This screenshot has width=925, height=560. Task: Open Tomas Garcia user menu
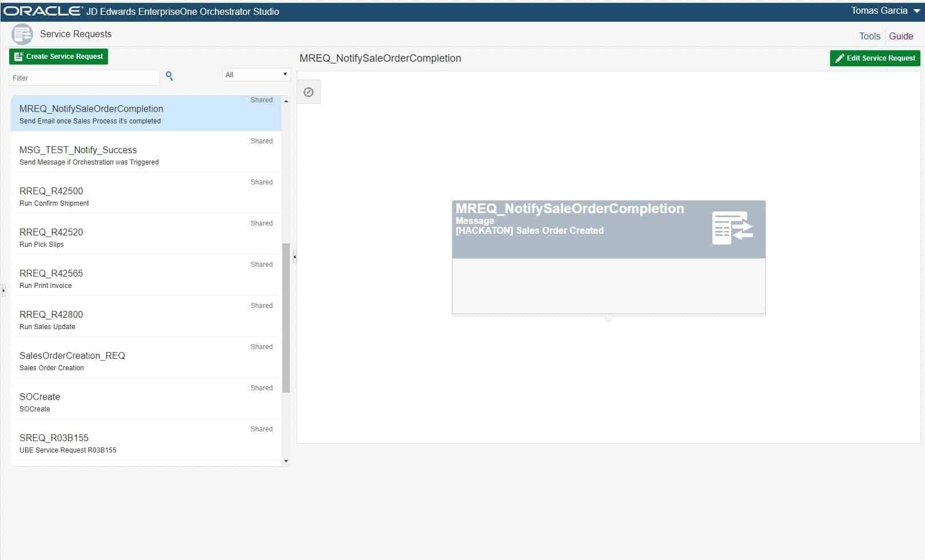click(x=885, y=11)
